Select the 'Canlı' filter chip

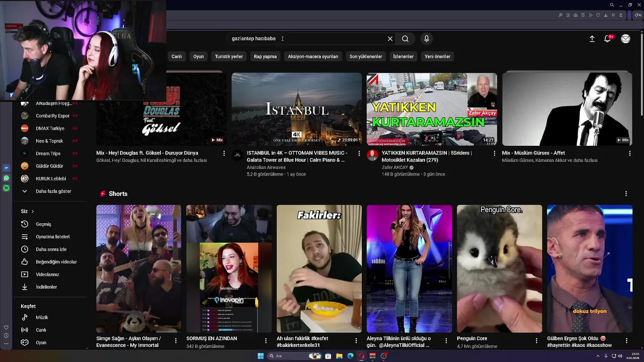pyautogui.click(x=177, y=56)
